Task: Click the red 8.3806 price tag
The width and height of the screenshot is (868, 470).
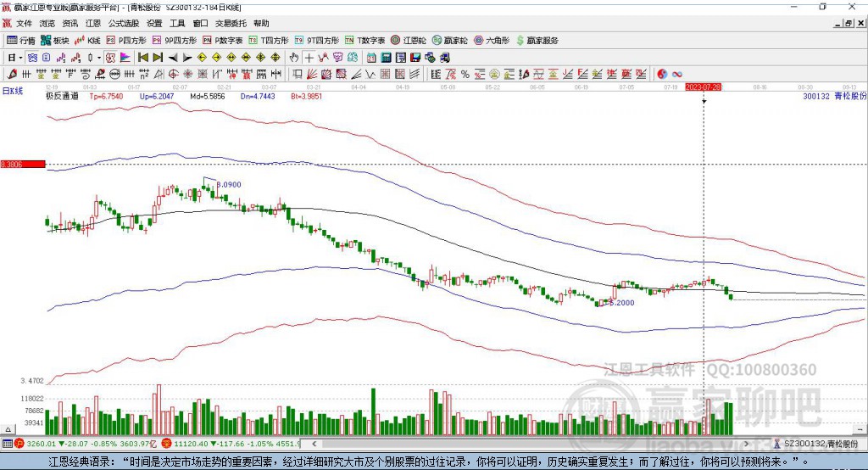Action: click(23, 164)
